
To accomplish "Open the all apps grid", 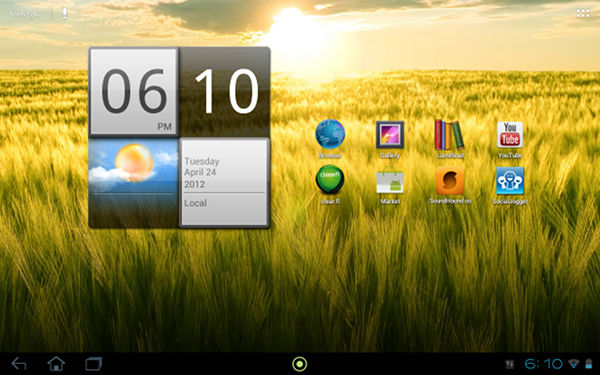I will click(583, 13).
